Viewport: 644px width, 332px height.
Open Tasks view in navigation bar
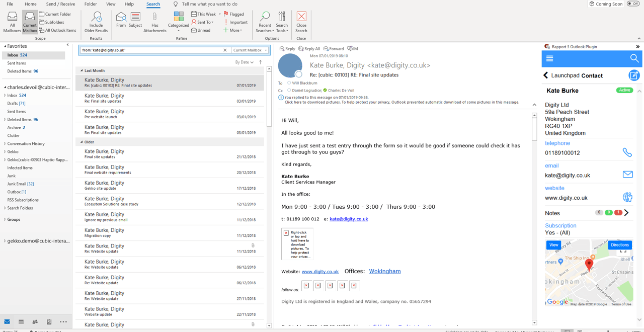(49, 322)
